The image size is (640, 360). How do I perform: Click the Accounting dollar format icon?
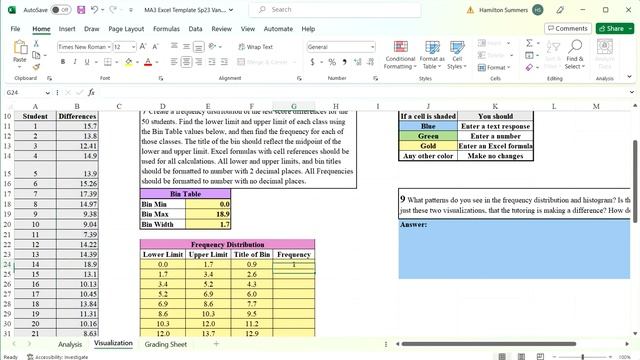click(313, 62)
